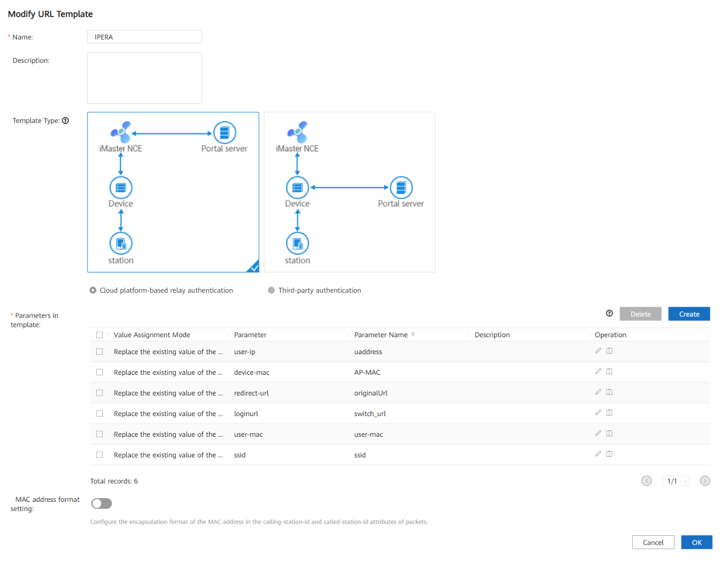Open the 1/1 page selector dropdown
Screen dimensions: 728x567
click(676, 481)
